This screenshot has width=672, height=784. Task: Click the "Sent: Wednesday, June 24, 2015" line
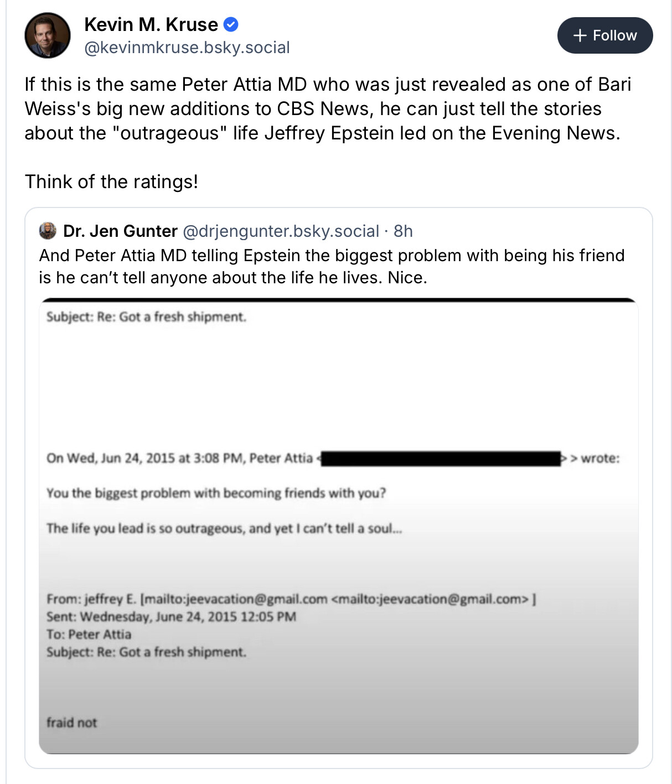171,617
